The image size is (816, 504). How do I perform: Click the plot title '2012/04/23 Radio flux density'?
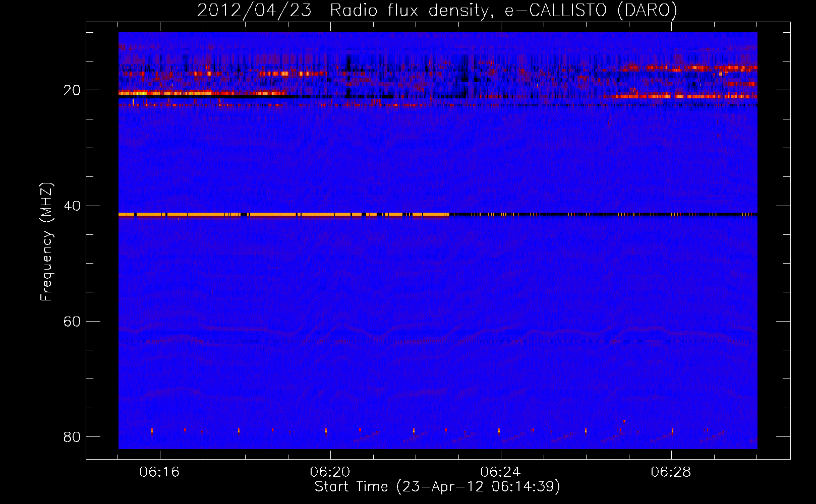pos(437,10)
